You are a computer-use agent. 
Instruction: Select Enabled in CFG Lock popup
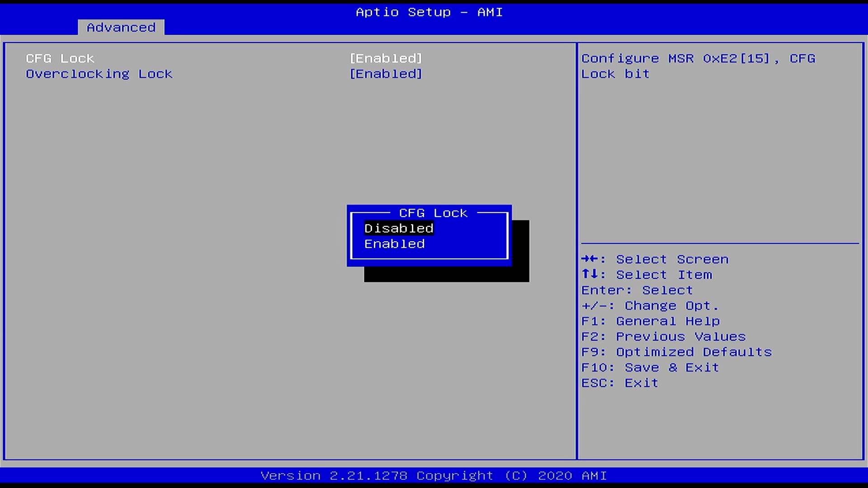pyautogui.click(x=394, y=244)
